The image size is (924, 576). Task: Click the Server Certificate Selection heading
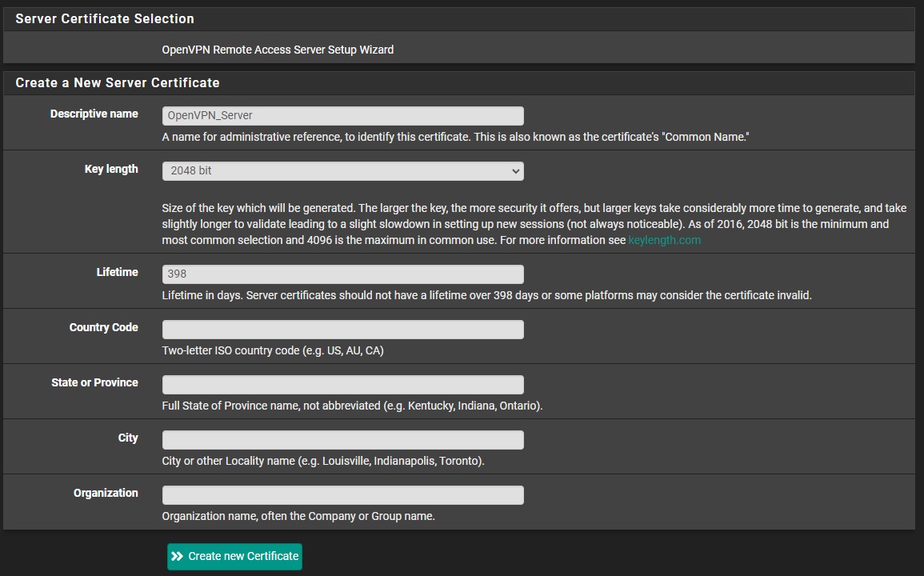click(105, 19)
